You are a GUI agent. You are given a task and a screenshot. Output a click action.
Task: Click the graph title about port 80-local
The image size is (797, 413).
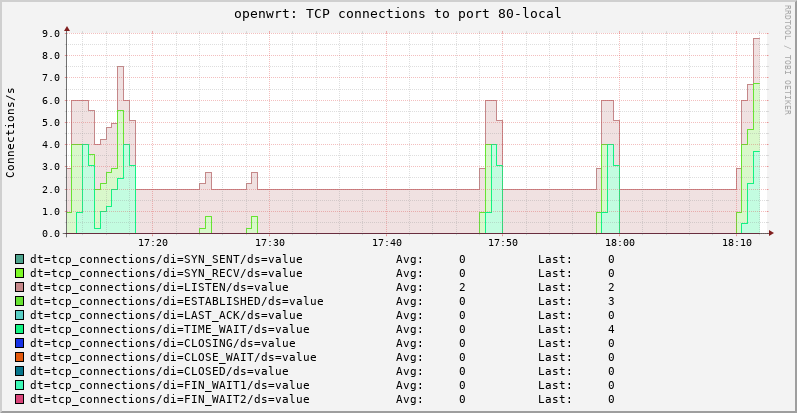click(398, 14)
